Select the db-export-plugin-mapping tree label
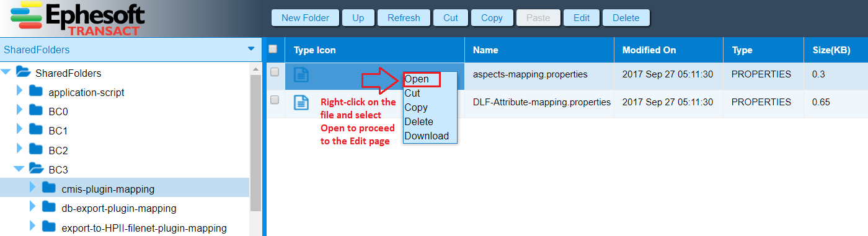This screenshot has height=236, width=868. [119, 208]
